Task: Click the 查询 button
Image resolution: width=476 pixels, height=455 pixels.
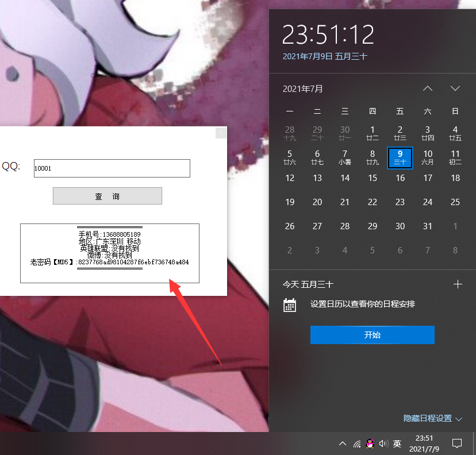Action: tap(108, 196)
